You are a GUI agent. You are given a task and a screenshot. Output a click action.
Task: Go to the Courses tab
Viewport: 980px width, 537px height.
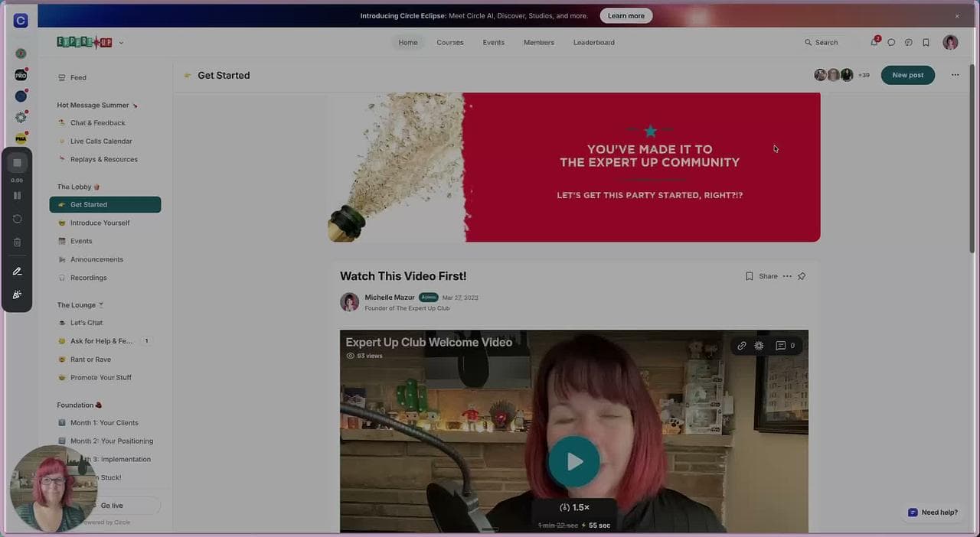click(450, 43)
